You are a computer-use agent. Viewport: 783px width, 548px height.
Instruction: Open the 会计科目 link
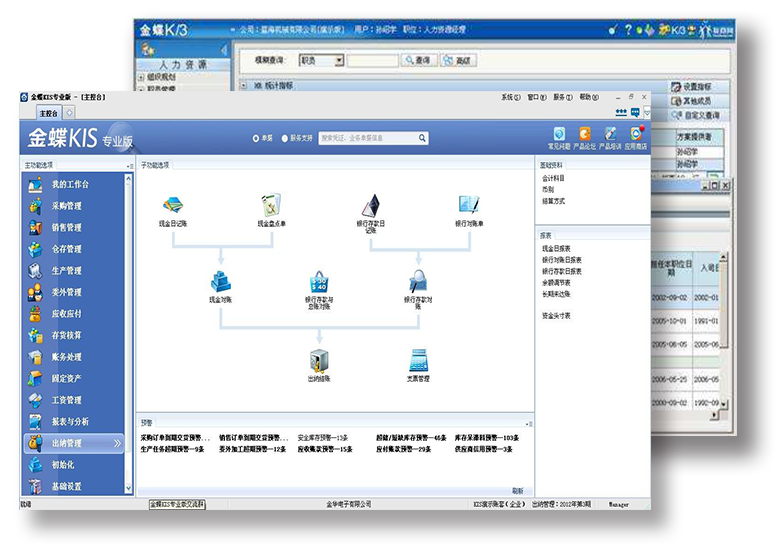[x=553, y=178]
